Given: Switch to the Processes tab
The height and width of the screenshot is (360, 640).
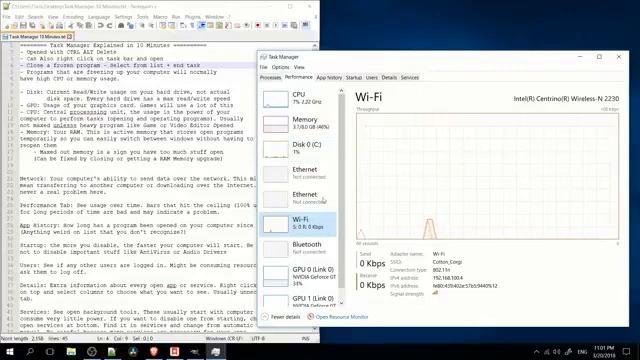Looking at the screenshot, I should 271,78.
